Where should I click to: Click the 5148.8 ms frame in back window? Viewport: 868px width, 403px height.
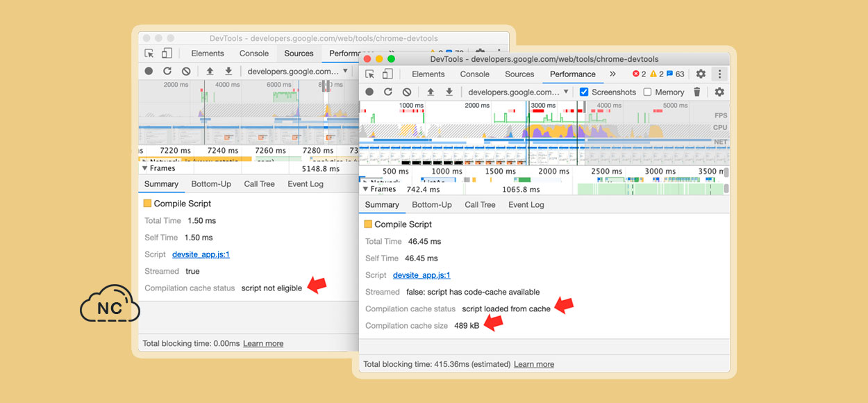320,168
